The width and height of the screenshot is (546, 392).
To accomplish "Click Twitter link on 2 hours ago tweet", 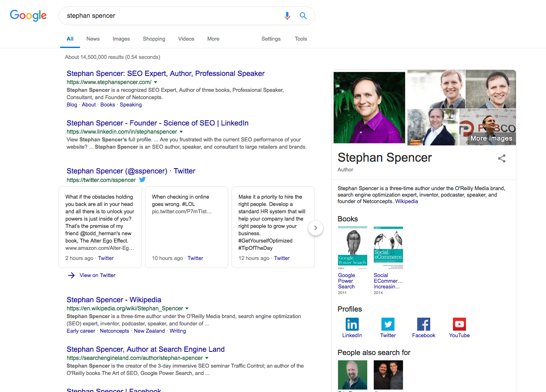I will click(x=106, y=258).
